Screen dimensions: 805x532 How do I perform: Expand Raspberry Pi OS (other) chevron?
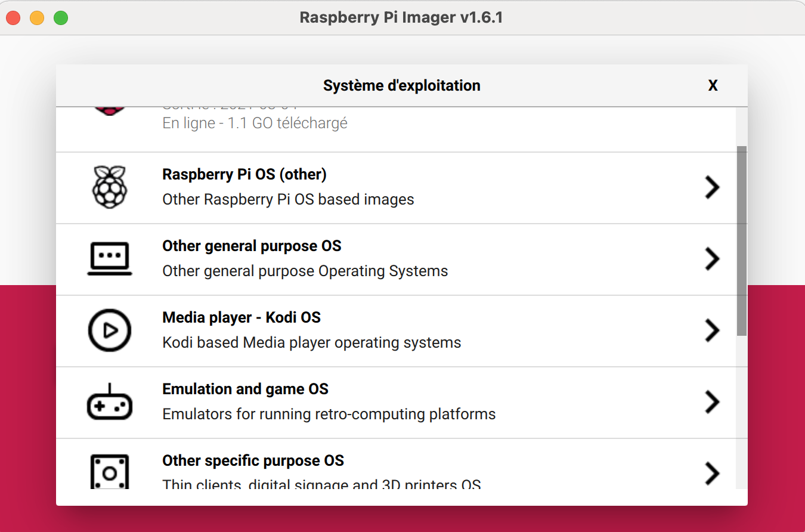tap(712, 187)
